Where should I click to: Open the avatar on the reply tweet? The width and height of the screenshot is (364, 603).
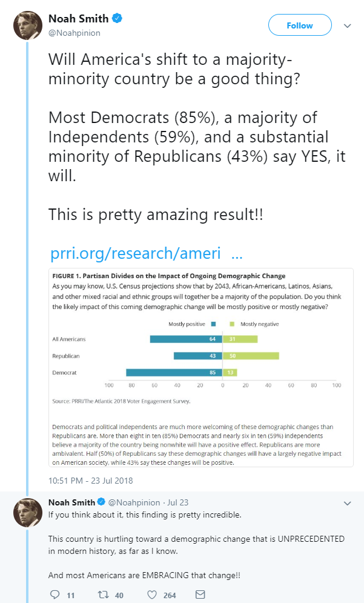[x=28, y=512]
